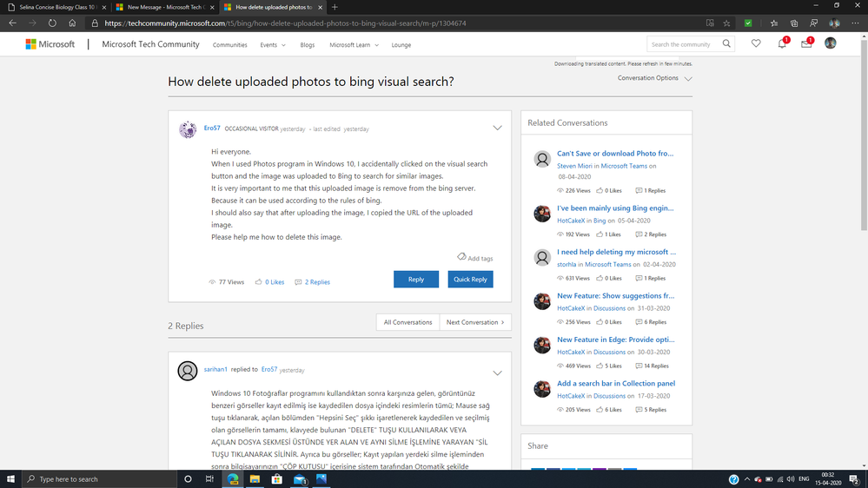Add page to favorites star icon
Viewport: 868px width, 488px height.
726,23
